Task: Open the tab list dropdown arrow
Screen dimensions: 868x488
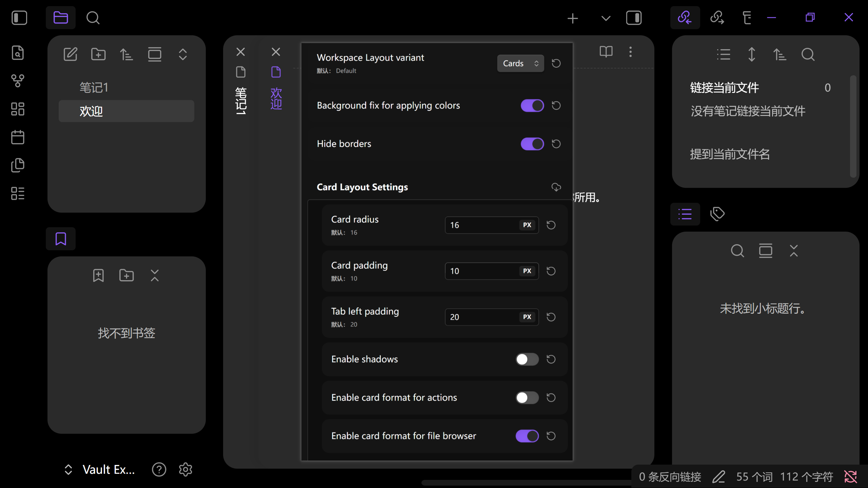Action: pos(606,18)
